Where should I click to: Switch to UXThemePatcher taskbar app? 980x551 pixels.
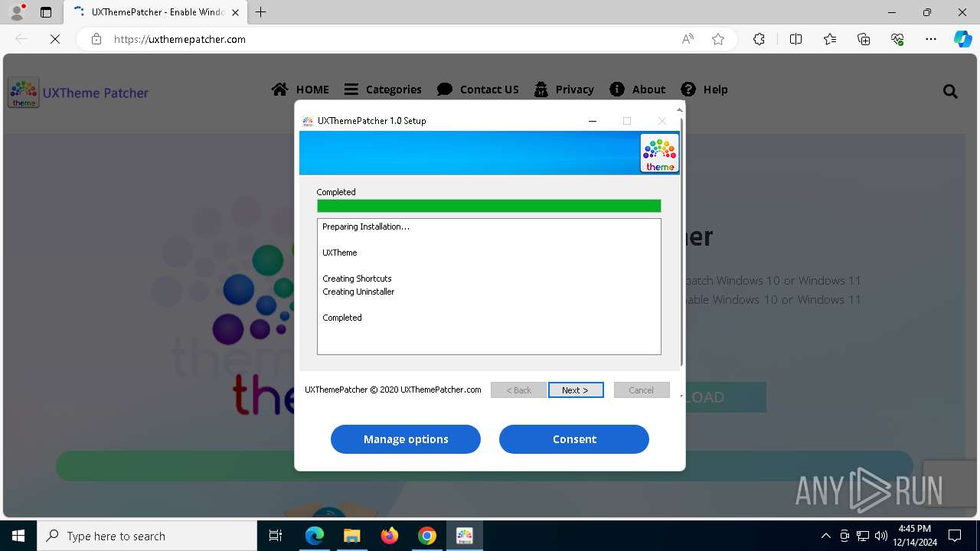click(x=465, y=536)
